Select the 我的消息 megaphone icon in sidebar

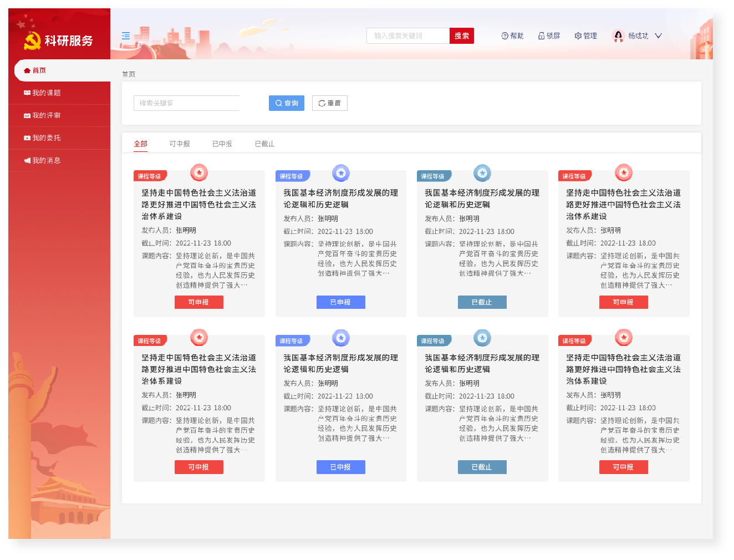(x=26, y=160)
